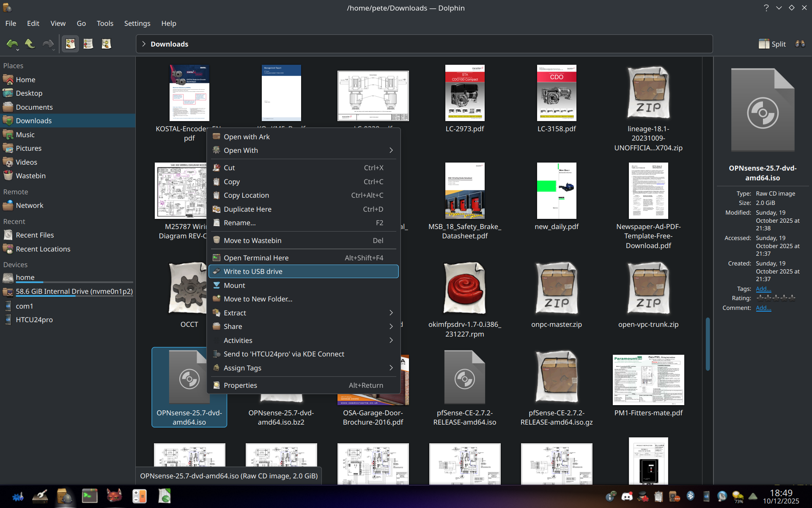Switch to Compact view mode

point(88,44)
